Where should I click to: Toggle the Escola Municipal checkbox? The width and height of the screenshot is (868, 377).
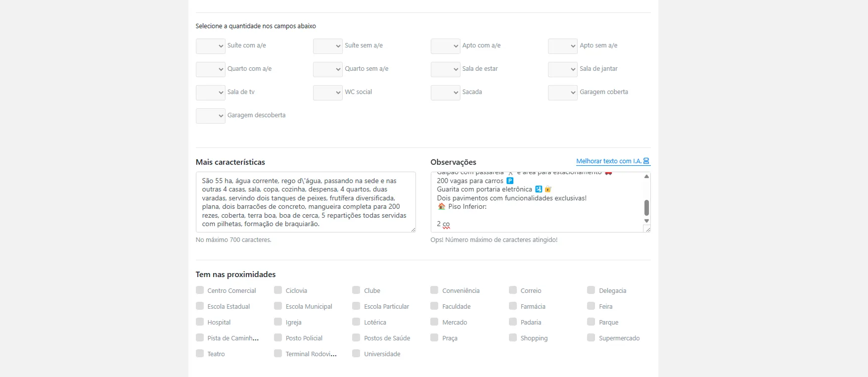click(278, 306)
